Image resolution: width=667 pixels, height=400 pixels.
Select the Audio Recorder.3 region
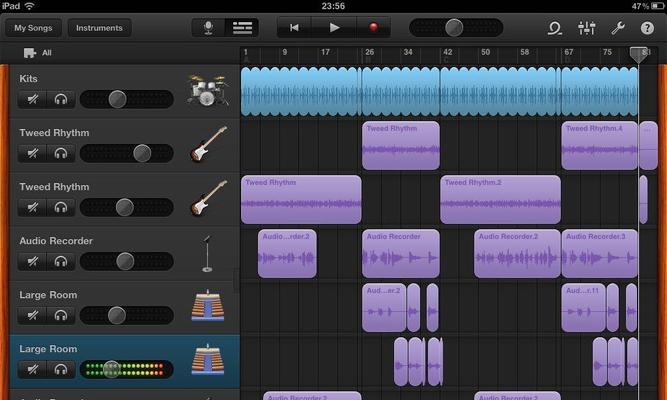(599, 254)
